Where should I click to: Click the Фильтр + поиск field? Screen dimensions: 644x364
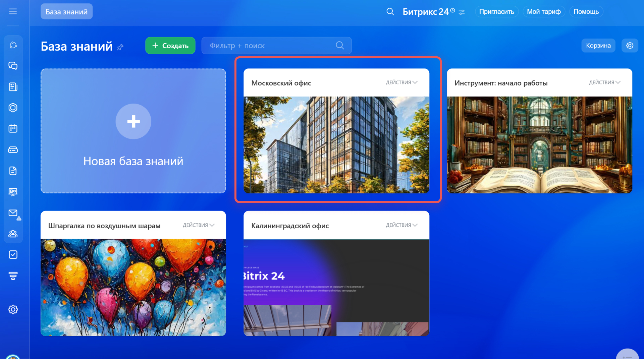pos(268,46)
